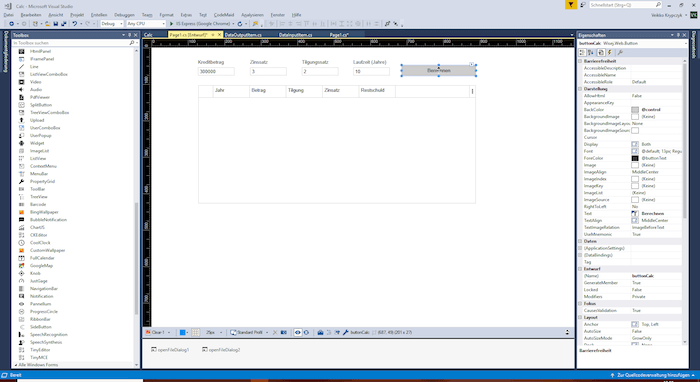This screenshot has height=382, width=700.
Task: Open property pages wrench icon in Properties
Action: [x=620, y=53]
